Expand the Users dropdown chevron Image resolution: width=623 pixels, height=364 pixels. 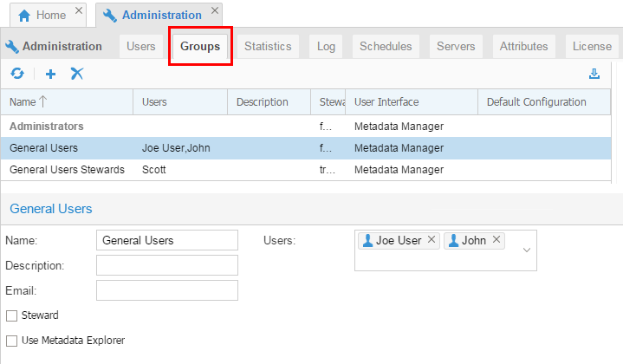527,250
